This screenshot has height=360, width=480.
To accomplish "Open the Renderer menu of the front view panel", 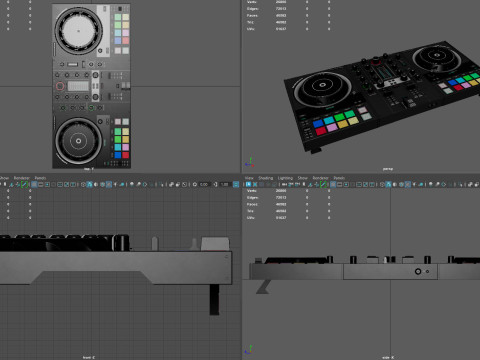I will (22, 178).
